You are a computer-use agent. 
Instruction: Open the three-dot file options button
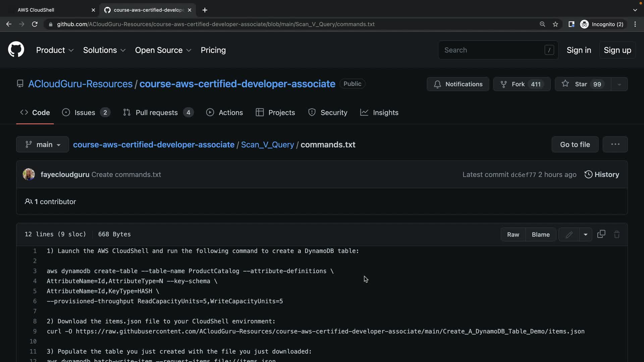point(615,144)
